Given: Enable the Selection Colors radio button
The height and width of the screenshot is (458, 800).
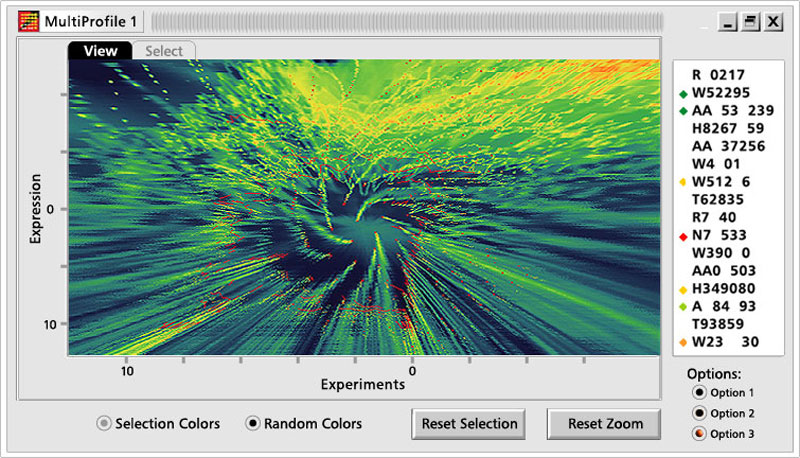Looking at the screenshot, I should (104, 423).
